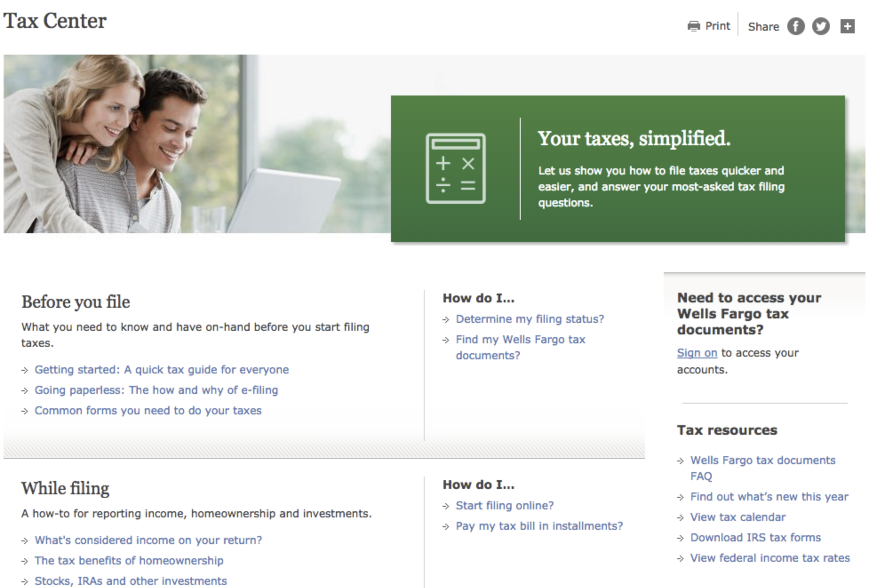The width and height of the screenshot is (869, 588).
Task: Open Getting started quick tax guide
Action: [x=162, y=369]
